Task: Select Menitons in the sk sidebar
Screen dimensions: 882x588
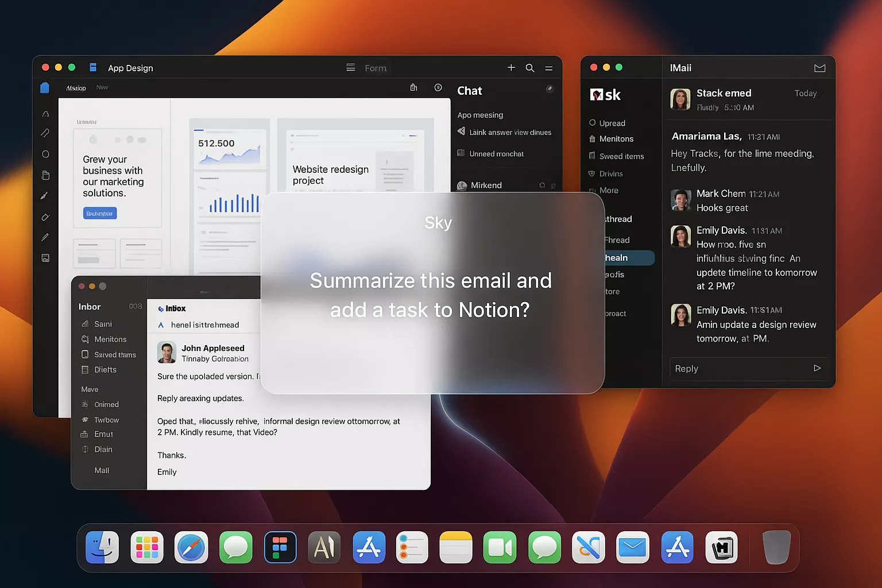Action: (616, 139)
